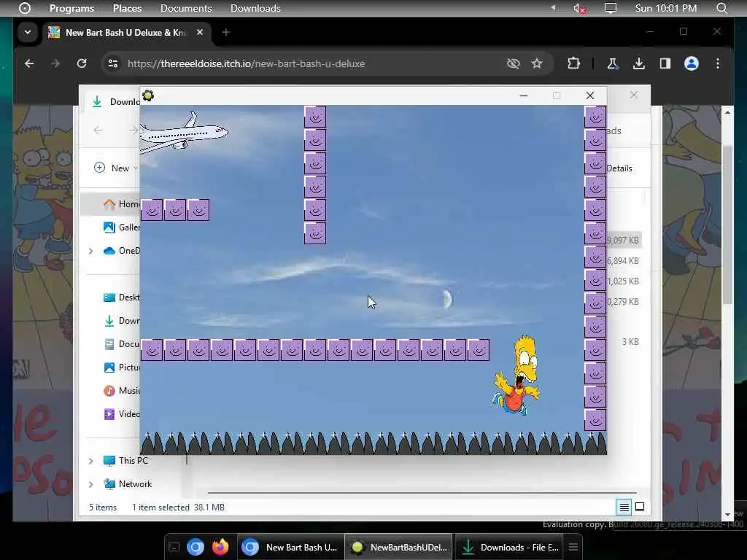Open the search magnifier in top panel
747x560 pixels.
tap(722, 8)
